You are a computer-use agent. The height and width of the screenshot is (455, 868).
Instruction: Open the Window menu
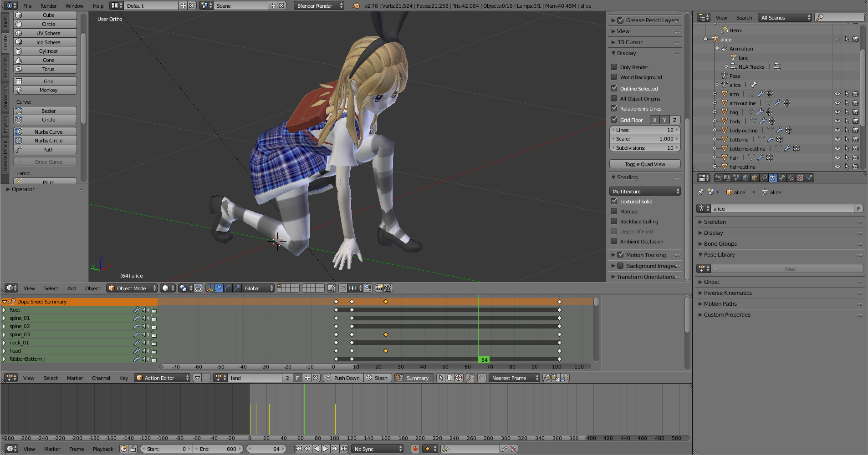[x=74, y=6]
